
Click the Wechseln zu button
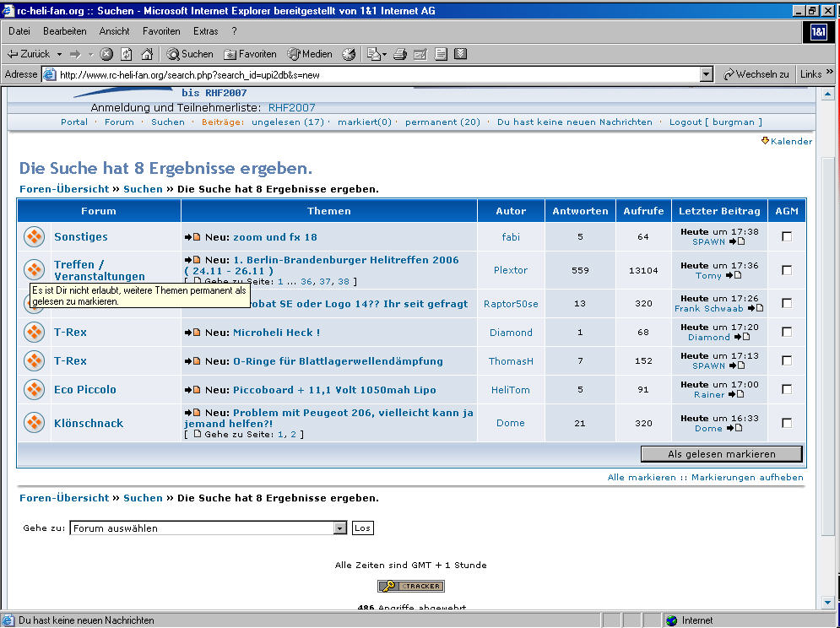point(756,74)
